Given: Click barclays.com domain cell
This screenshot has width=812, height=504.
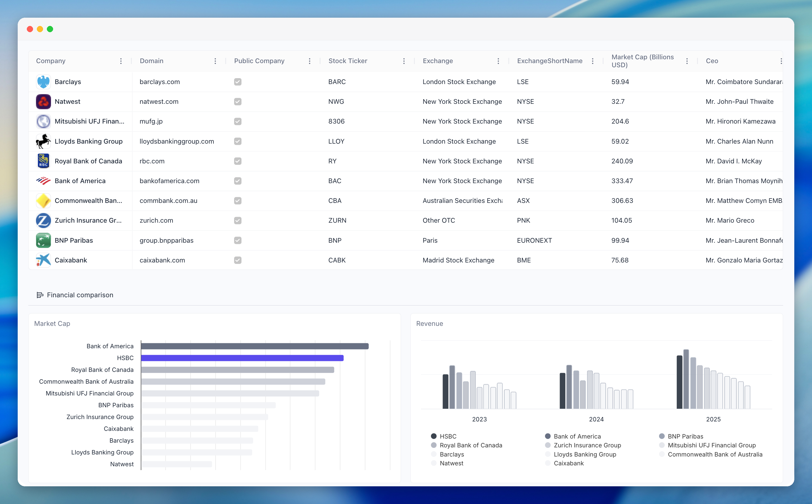Looking at the screenshot, I should coord(160,82).
